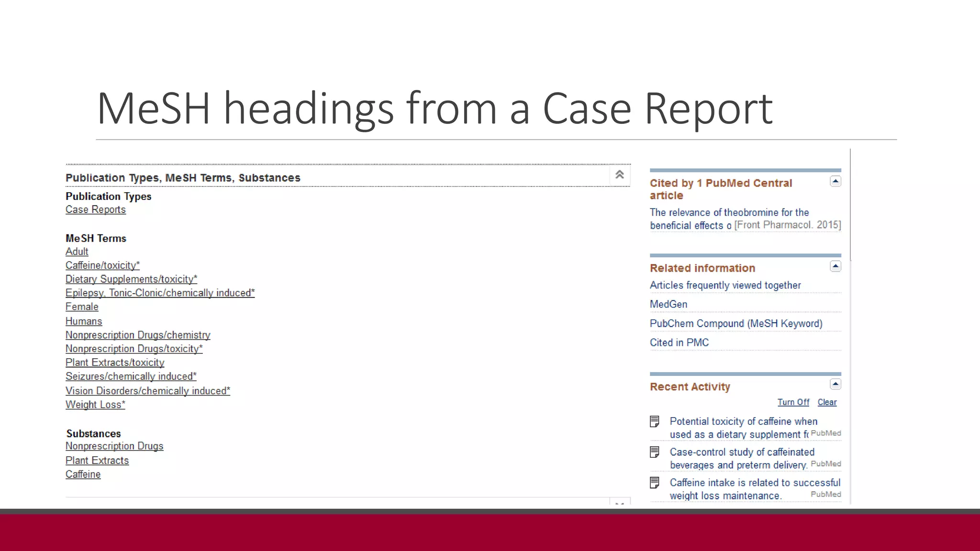Open Potential toxicity of caffeine recent article

coord(744,428)
